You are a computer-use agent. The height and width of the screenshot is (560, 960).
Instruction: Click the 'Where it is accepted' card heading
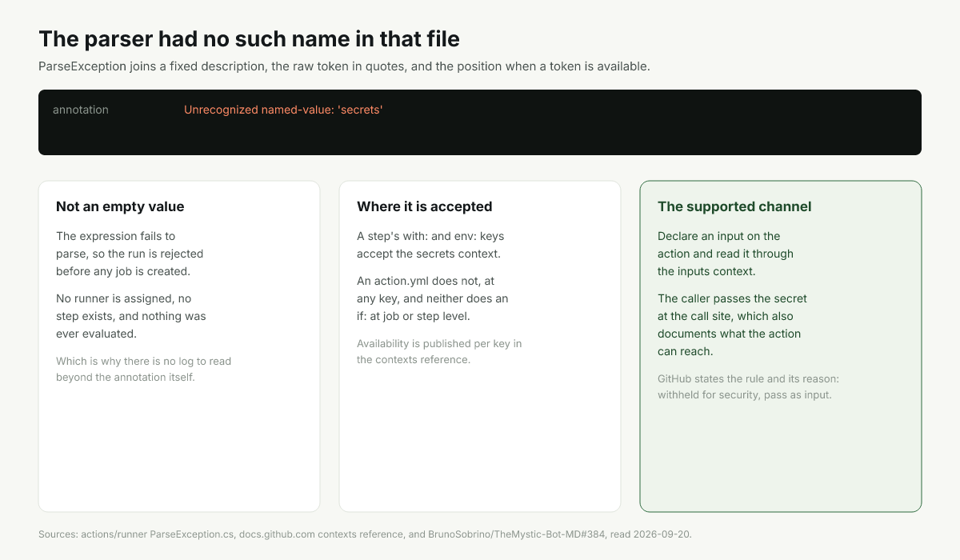[424, 206]
